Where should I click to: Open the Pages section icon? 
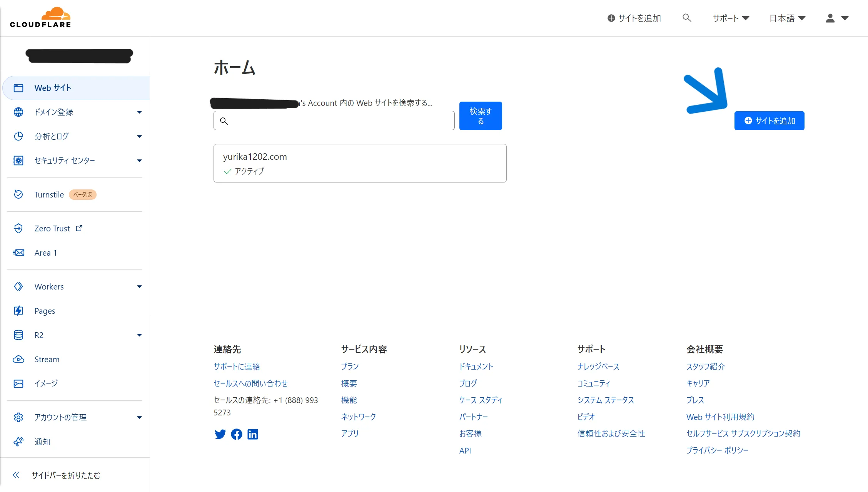coord(19,311)
